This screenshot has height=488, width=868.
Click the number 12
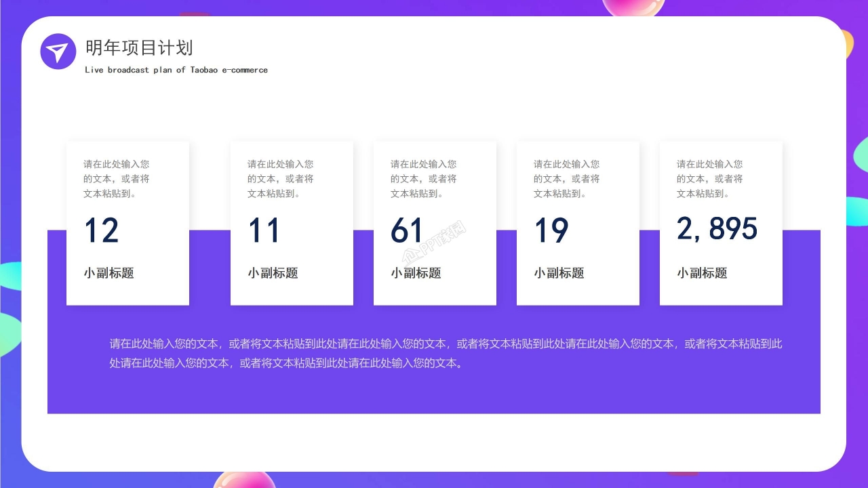pyautogui.click(x=102, y=230)
